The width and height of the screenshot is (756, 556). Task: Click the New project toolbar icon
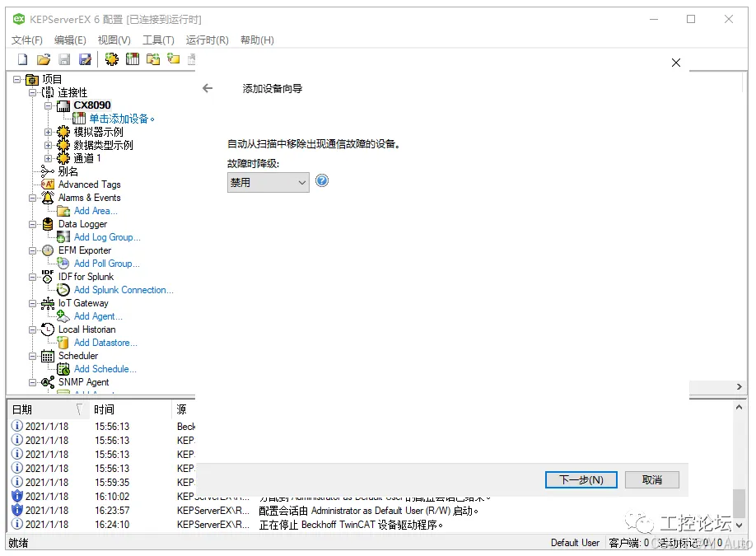coord(23,59)
